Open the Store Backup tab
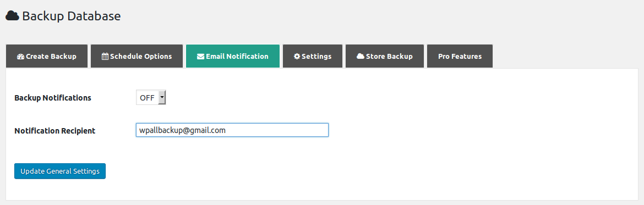 click(x=384, y=56)
